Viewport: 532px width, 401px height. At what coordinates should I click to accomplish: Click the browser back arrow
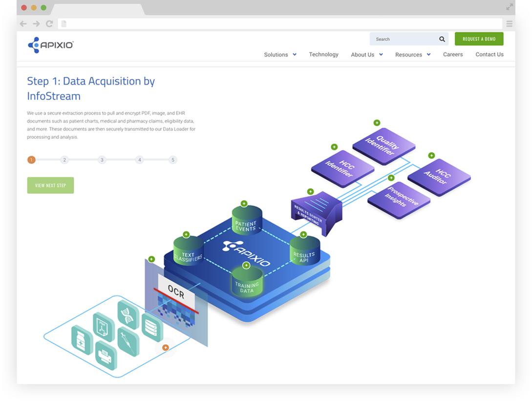point(23,24)
